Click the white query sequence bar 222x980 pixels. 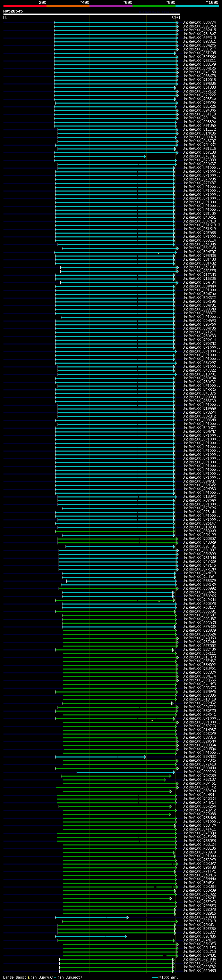tap(92, 14)
